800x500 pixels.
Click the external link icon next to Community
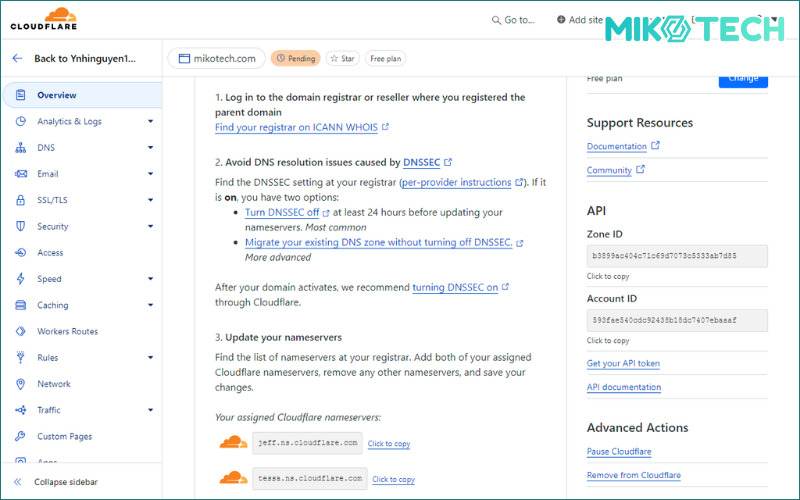click(641, 169)
